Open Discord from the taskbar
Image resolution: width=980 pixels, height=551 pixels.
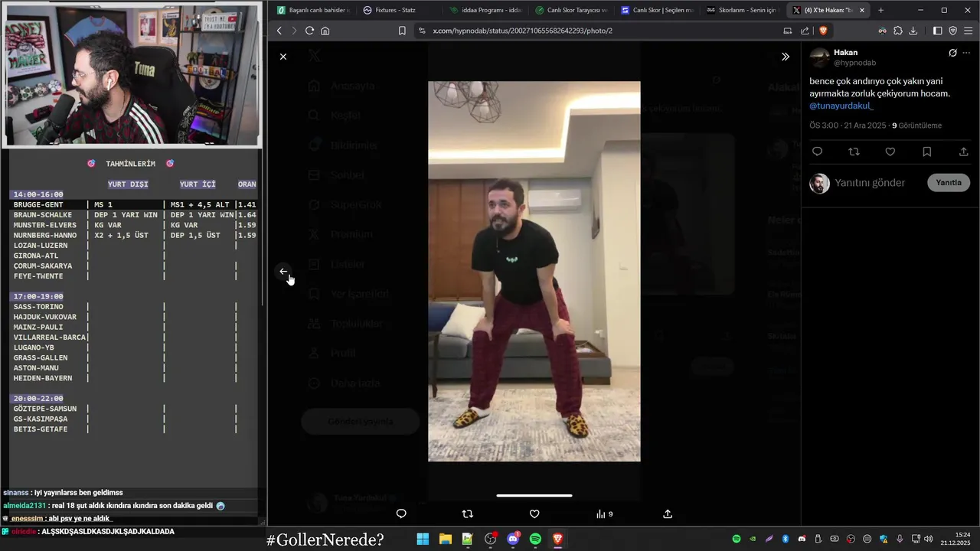(513, 539)
